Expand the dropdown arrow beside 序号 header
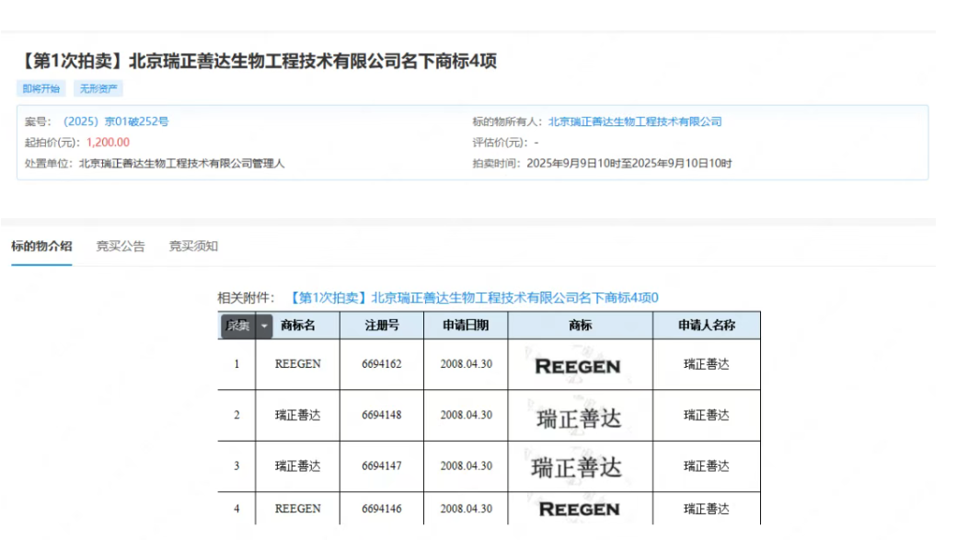980x552 pixels. coord(264,326)
